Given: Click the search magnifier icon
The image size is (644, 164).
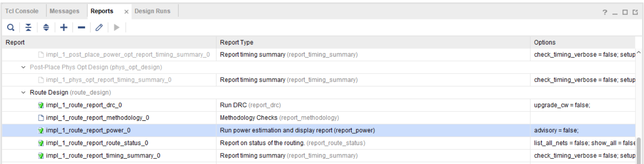Looking at the screenshot, I should [11, 27].
